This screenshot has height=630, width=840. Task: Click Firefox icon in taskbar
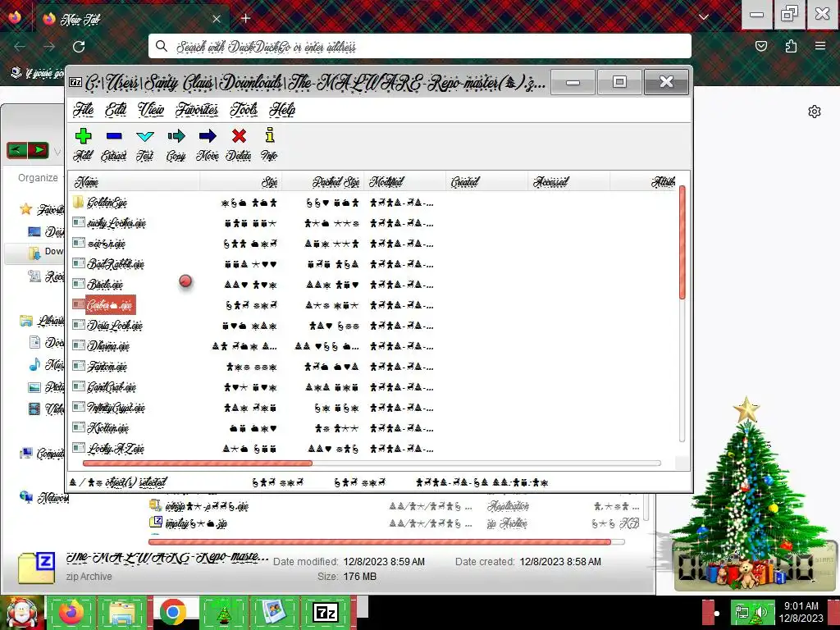(71, 612)
